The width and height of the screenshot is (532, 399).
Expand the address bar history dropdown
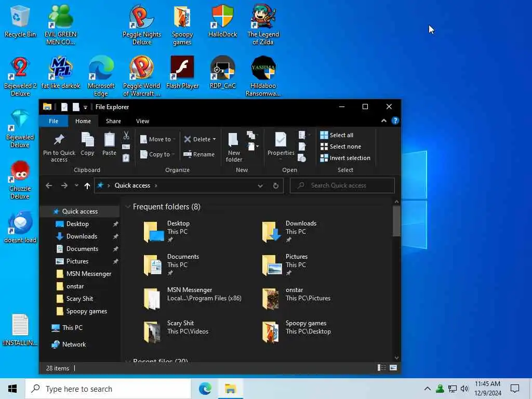260,185
